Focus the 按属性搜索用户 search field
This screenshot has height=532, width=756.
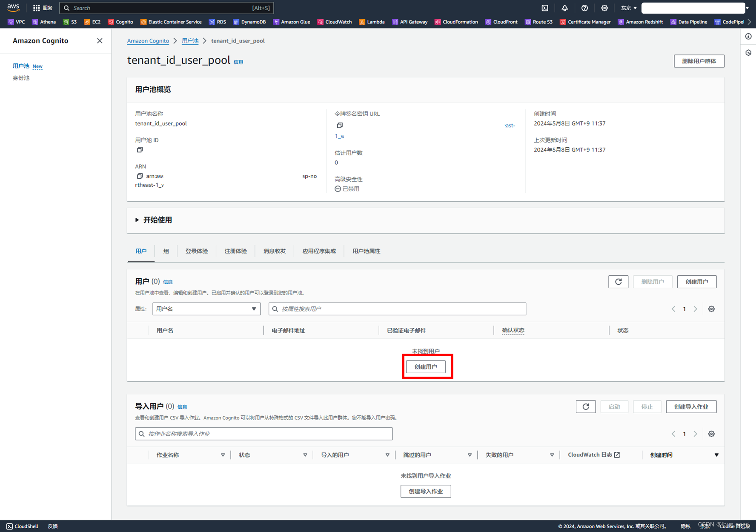click(x=397, y=309)
